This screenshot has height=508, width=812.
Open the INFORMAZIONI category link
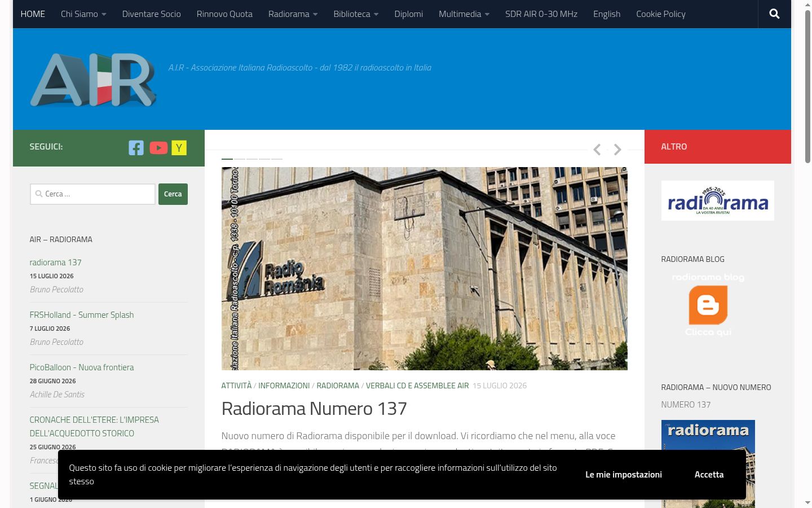click(284, 386)
